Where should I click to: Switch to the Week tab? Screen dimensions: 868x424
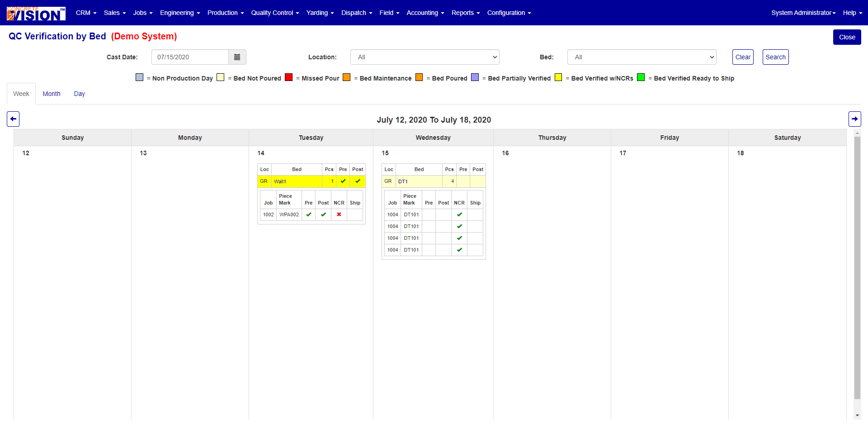tap(21, 94)
